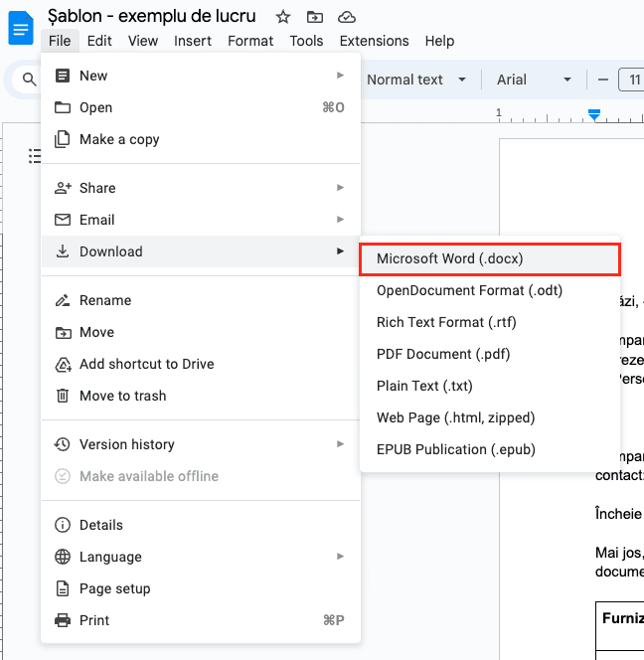644x660 pixels.
Task: Decrease font size with minus button
Action: click(602, 80)
